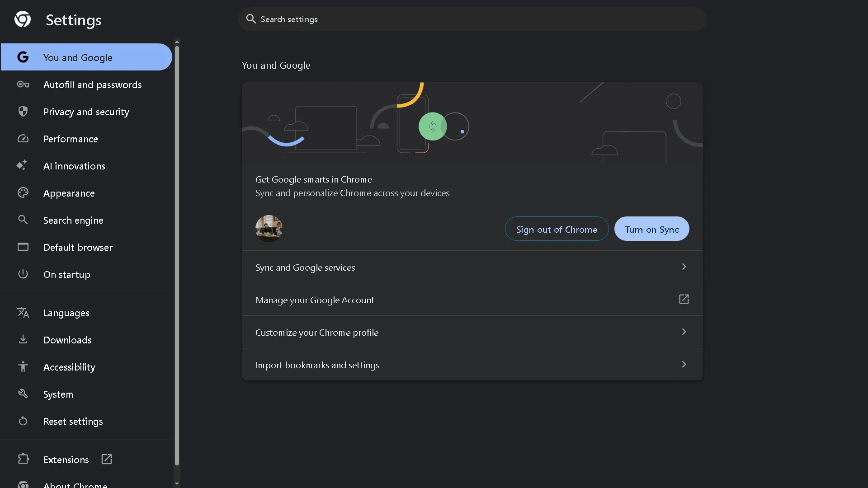Select the sparkle icon for AI innovations

point(23,165)
